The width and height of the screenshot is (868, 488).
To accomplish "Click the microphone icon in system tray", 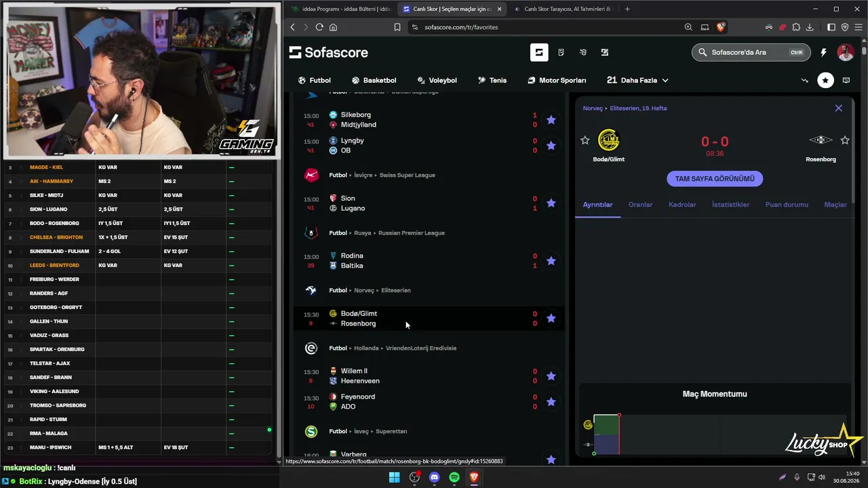I will 797,477.
